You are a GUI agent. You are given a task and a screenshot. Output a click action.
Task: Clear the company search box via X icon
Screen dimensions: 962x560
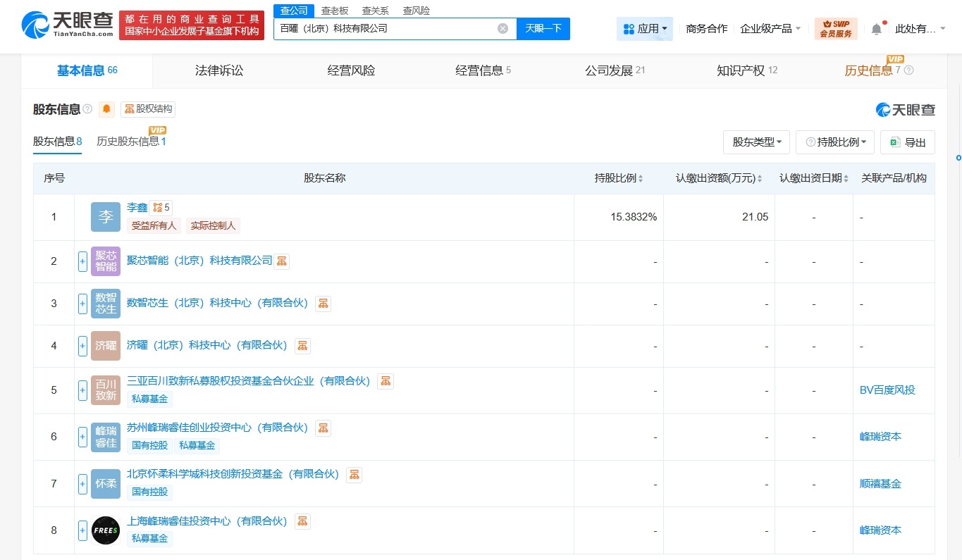pyautogui.click(x=502, y=28)
